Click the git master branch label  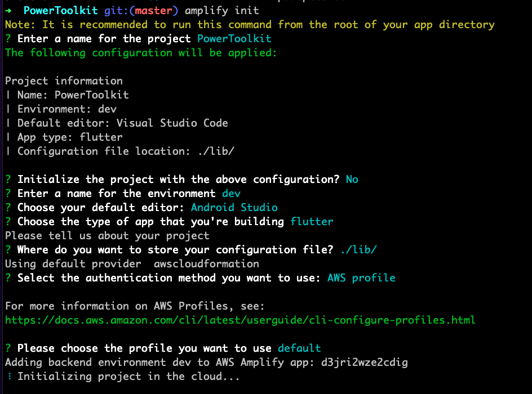tap(141, 11)
